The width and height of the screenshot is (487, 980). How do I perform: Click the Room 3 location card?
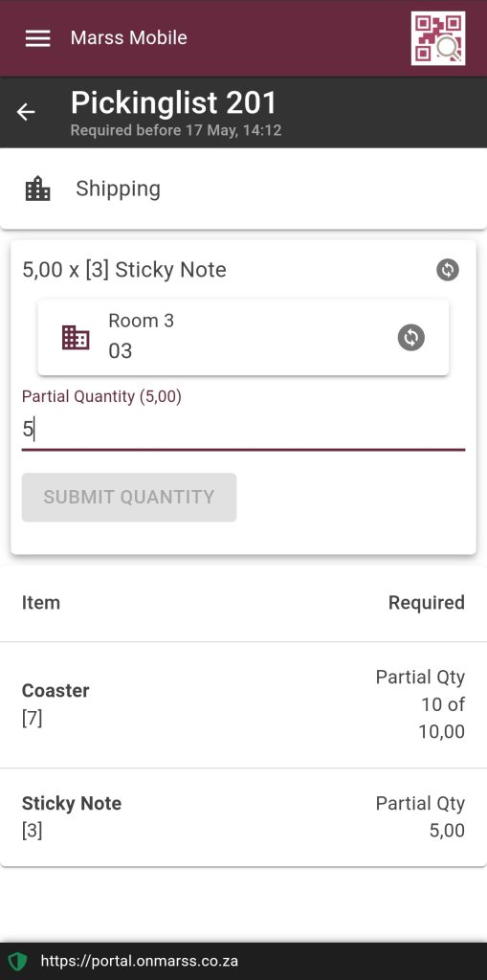coord(243,338)
